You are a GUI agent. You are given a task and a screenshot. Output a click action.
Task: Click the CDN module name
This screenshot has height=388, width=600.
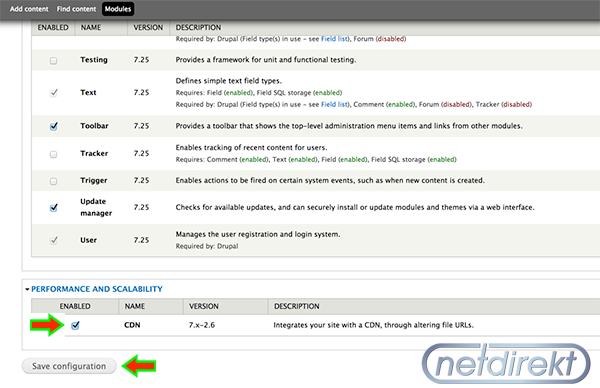[132, 325]
